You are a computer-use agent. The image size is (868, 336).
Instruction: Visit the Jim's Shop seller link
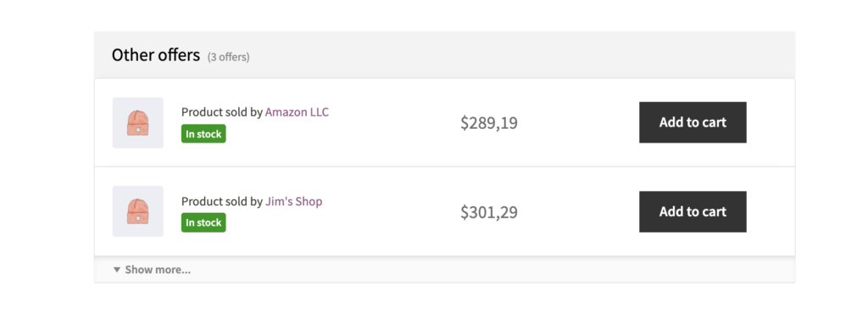(293, 201)
